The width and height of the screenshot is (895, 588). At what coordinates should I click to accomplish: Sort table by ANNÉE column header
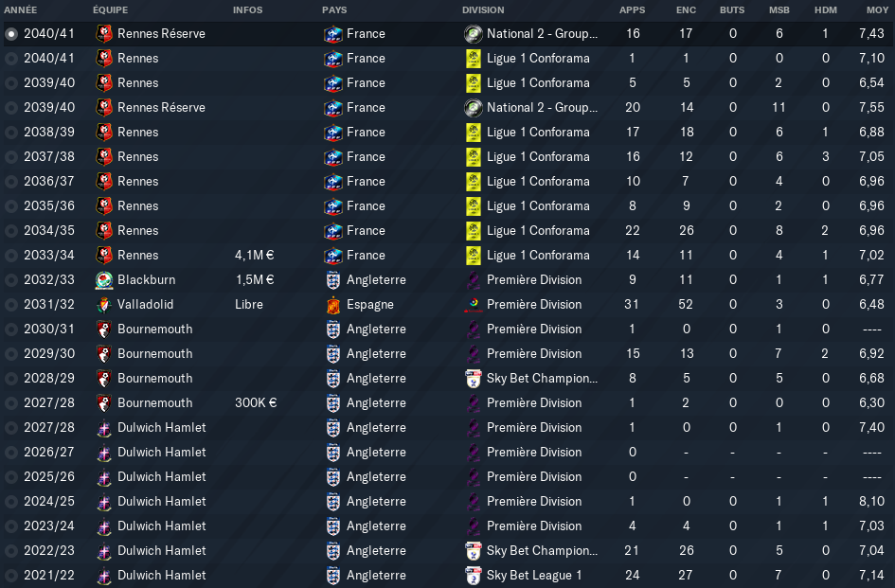coord(21,9)
